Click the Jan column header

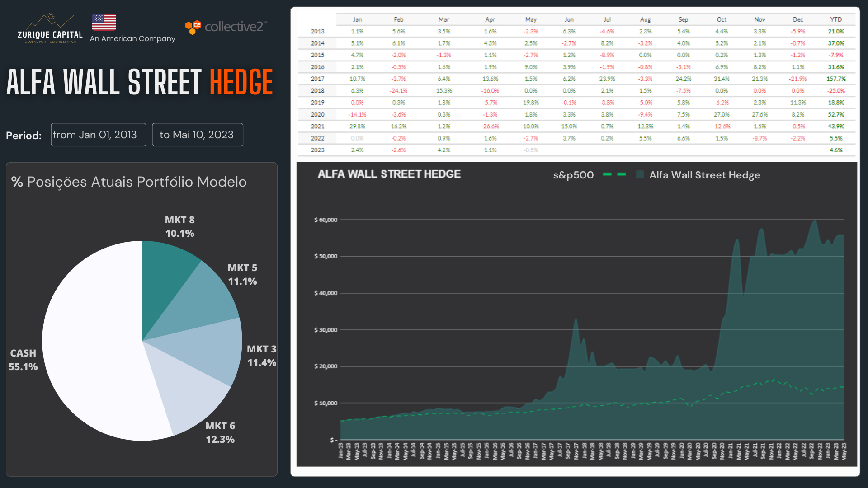click(357, 19)
